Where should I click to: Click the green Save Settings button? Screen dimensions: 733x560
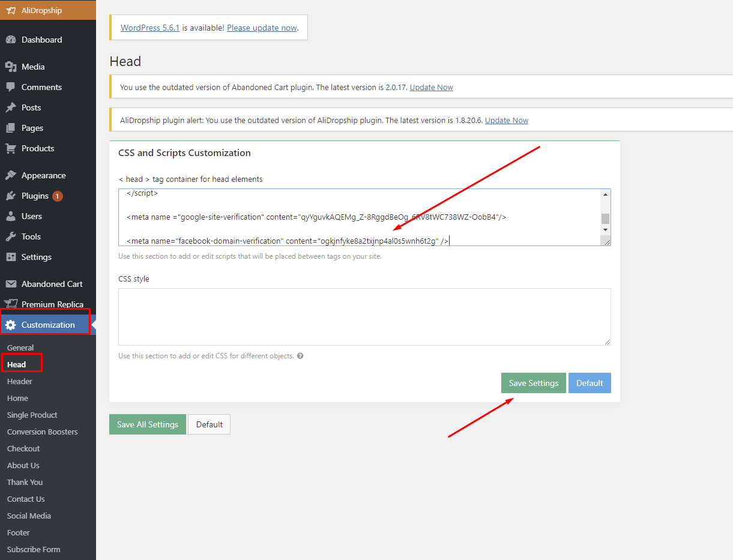(533, 383)
